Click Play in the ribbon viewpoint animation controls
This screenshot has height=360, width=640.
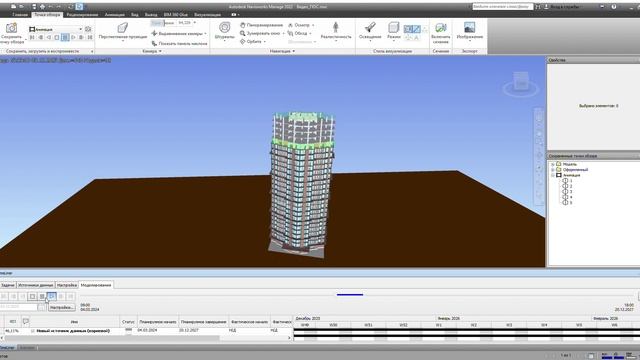click(x=73, y=37)
